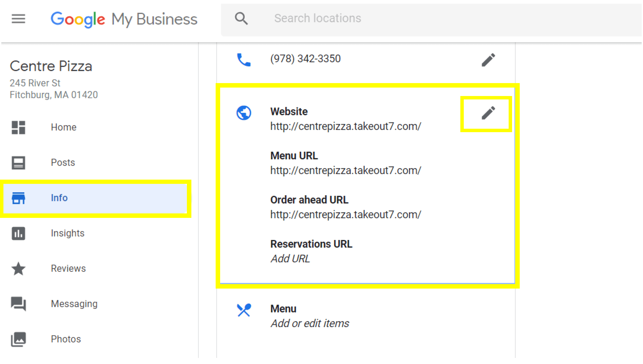Click the Insights bar chart icon
The width and height of the screenshot is (643, 364).
point(18,234)
